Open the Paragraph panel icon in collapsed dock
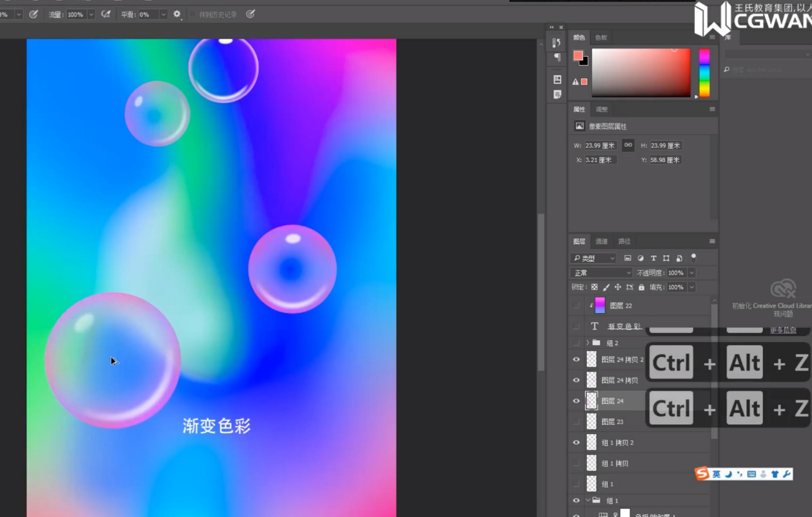Screen dimensions: 812x517 [x=557, y=58]
